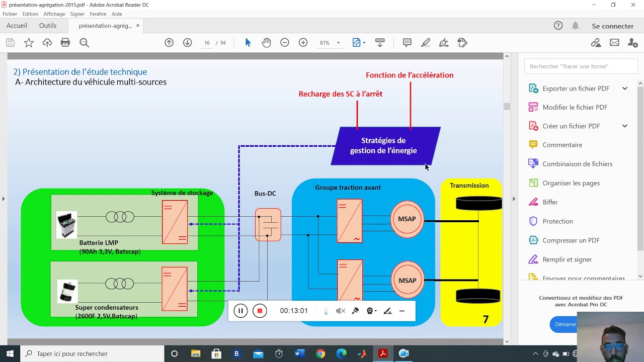The width and height of the screenshot is (644, 362).
Task: Activate the hand pan tool
Action: [266, 43]
